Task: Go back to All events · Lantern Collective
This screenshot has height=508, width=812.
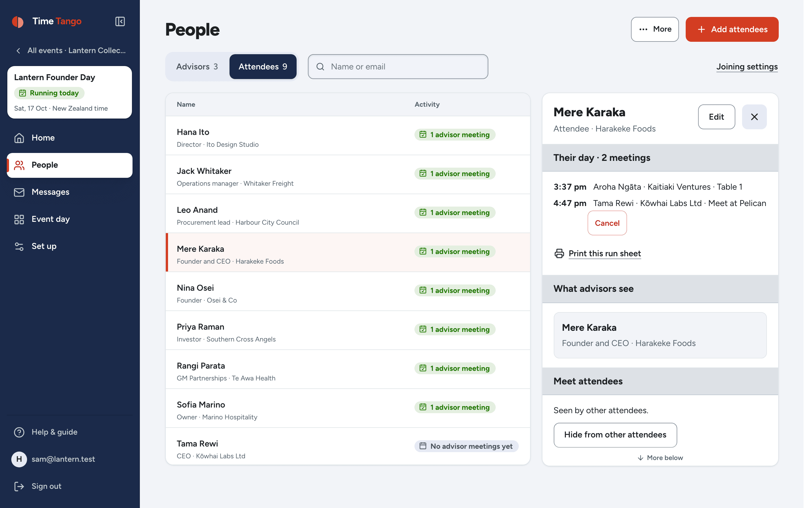Action: [x=70, y=51]
